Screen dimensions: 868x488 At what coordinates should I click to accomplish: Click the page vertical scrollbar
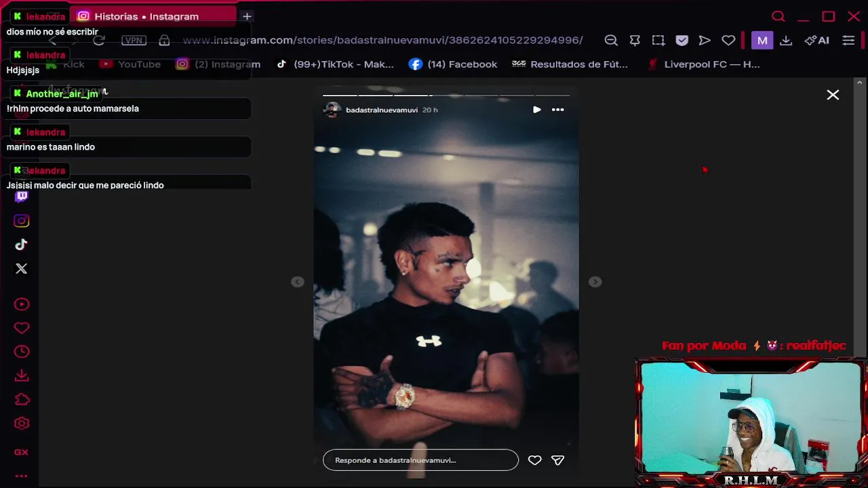coord(861,217)
